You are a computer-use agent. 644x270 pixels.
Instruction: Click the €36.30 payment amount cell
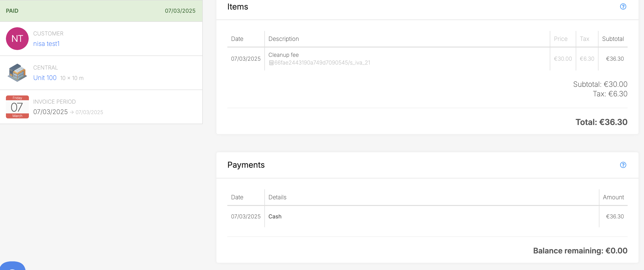point(614,217)
